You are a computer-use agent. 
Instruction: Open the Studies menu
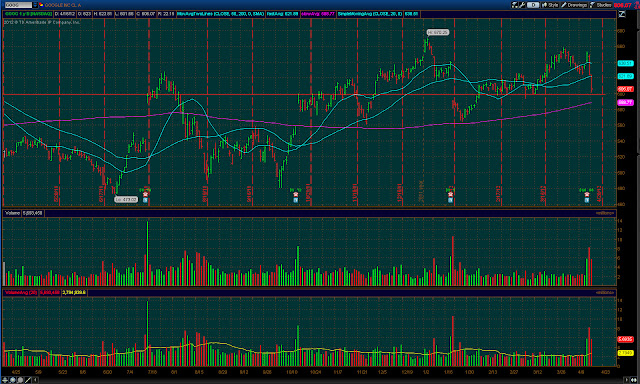pos(600,5)
